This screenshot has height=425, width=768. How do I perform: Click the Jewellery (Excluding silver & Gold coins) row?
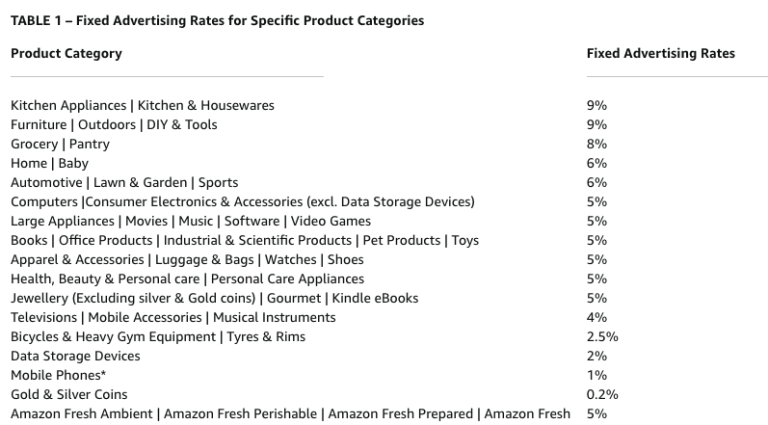tap(214, 298)
